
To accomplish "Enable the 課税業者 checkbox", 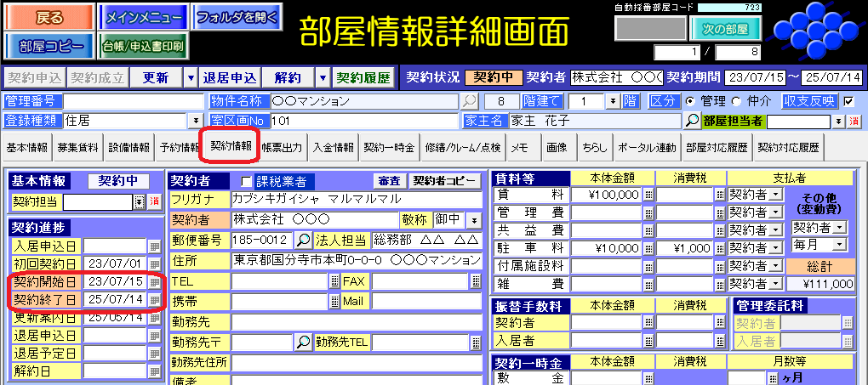I will tap(247, 181).
